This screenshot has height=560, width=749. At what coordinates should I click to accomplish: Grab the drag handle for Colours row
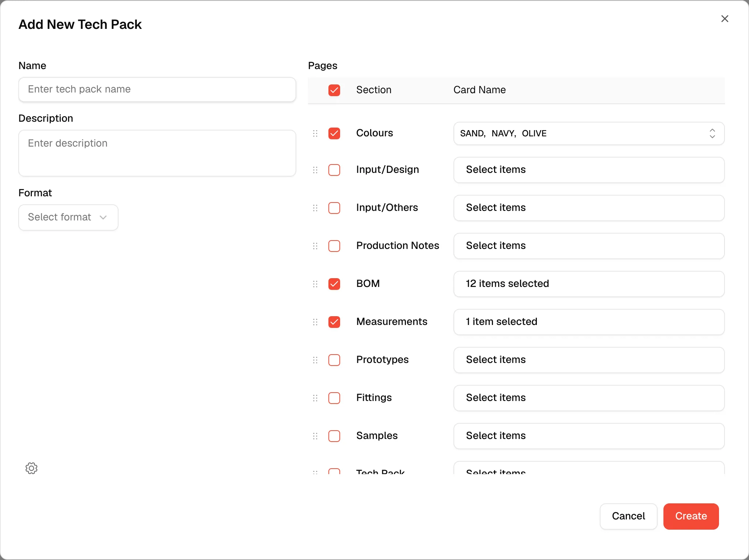tap(315, 133)
